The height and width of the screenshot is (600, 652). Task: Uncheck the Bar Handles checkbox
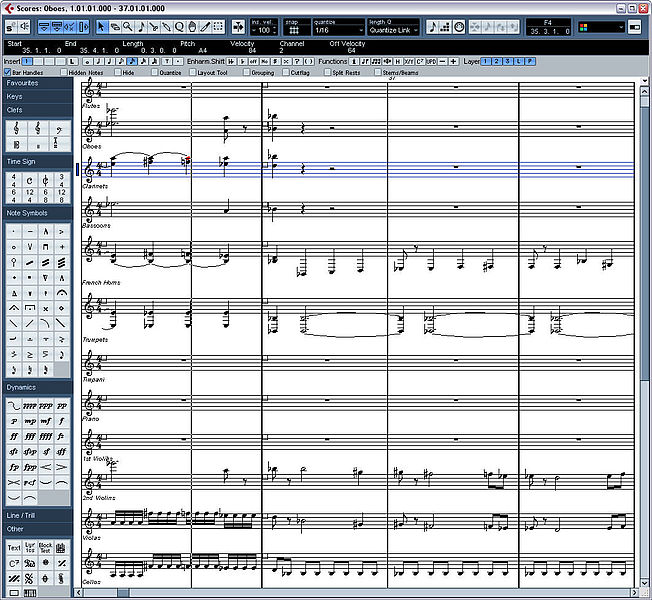tap(7, 73)
